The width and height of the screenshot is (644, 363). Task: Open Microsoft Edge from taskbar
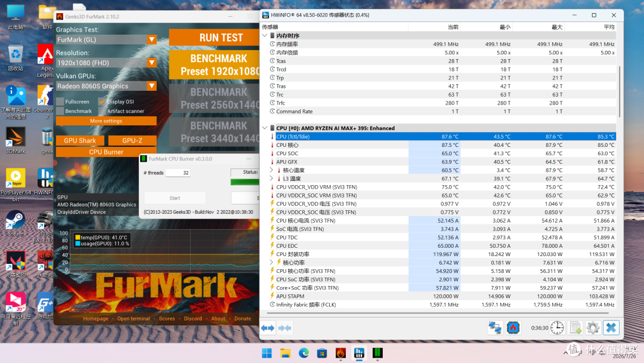[x=304, y=353]
